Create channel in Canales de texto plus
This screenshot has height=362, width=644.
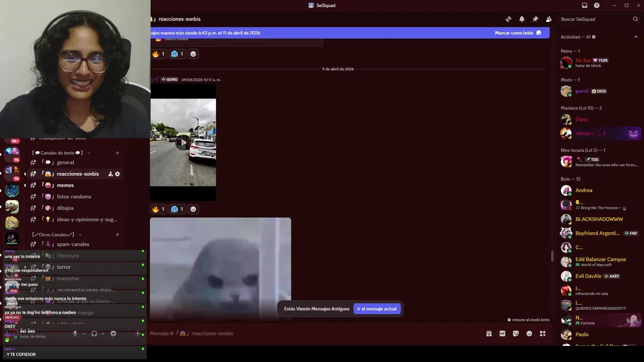click(x=117, y=153)
